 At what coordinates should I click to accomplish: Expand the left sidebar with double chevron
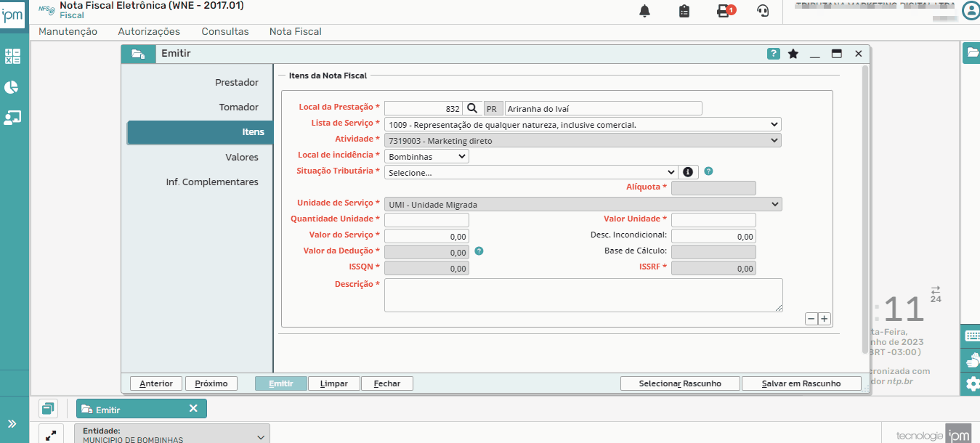[x=12, y=423]
